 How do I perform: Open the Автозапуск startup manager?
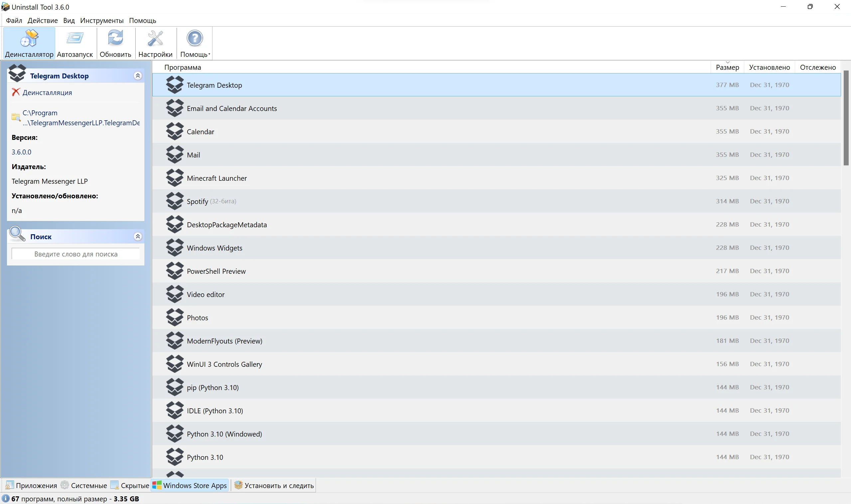click(x=75, y=43)
